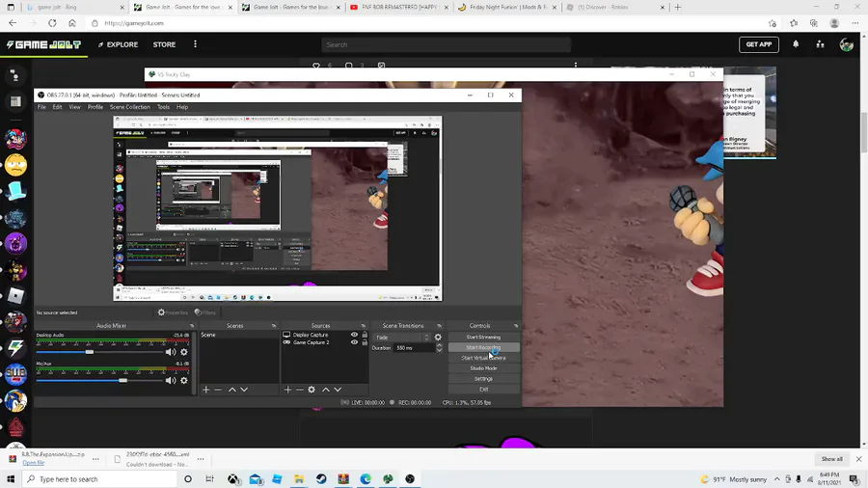Click Start Recording button
The image size is (868, 488).
(x=483, y=347)
